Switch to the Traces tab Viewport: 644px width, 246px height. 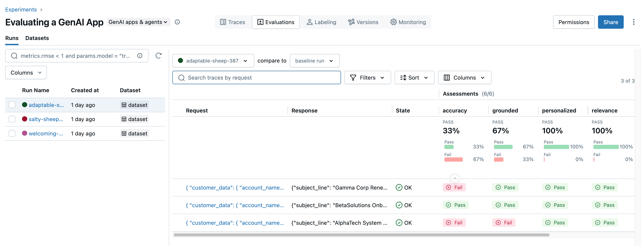233,22
